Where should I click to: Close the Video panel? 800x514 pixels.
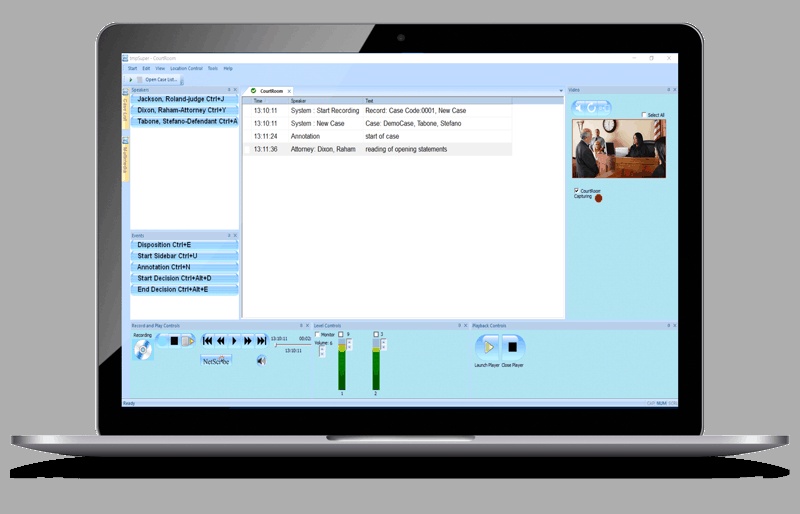pos(674,90)
